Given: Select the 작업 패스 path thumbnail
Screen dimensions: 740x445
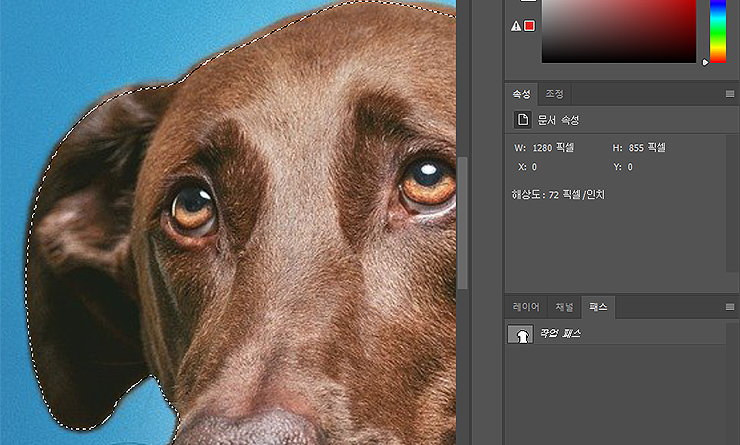Looking at the screenshot, I should pyautogui.click(x=521, y=334).
